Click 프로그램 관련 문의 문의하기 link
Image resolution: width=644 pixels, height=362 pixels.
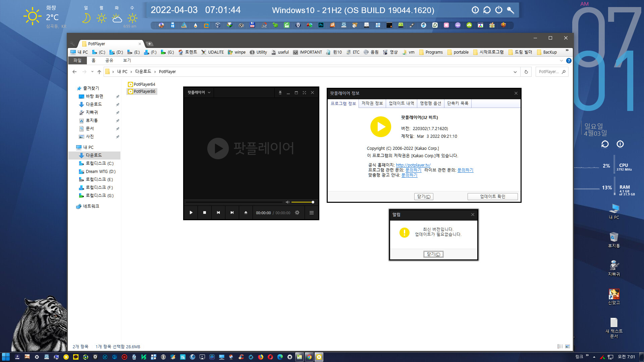[x=413, y=170]
